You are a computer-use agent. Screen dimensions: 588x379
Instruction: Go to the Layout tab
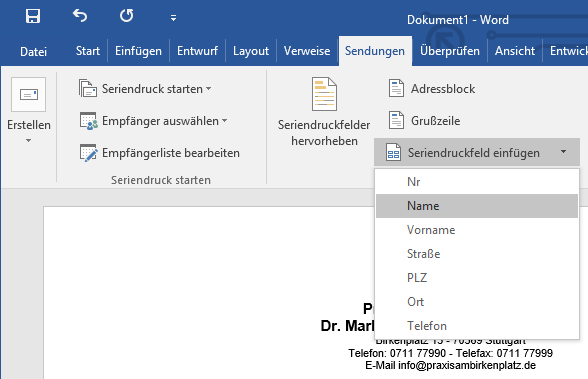[x=251, y=51]
